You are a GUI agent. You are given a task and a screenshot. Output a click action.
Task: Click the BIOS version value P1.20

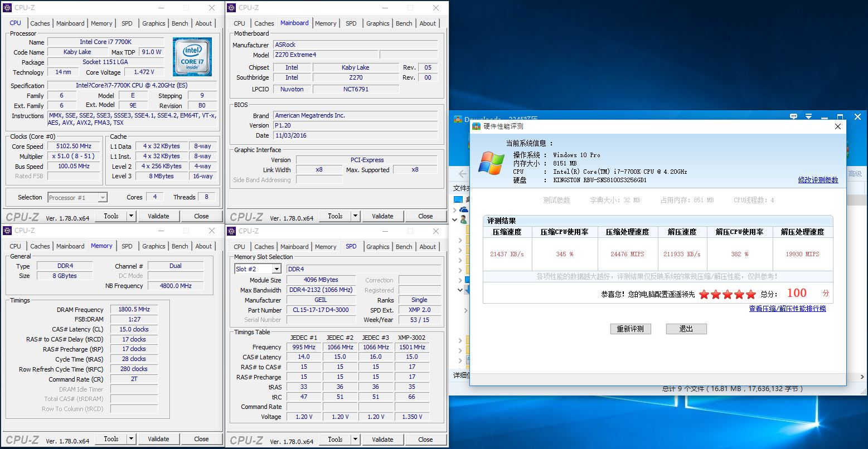tap(355, 125)
